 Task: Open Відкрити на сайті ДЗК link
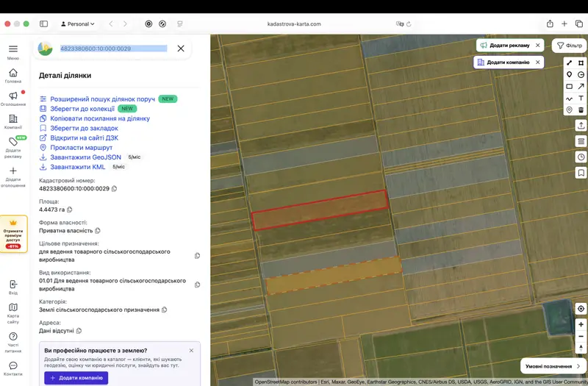click(x=84, y=138)
